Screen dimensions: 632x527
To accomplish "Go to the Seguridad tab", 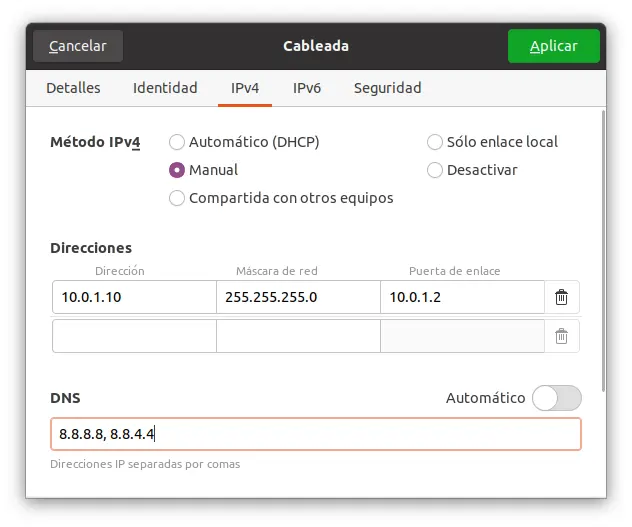I will (x=387, y=88).
